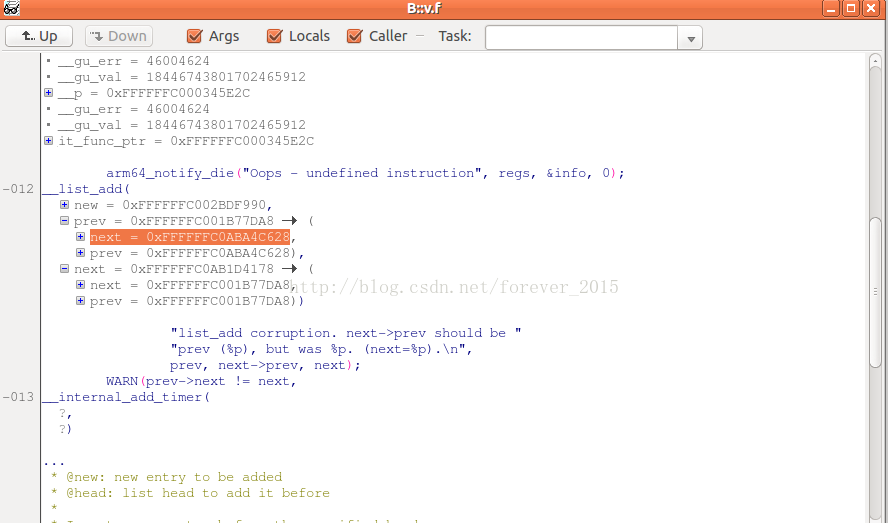This screenshot has height=523, width=888.
Task: Expand prev = 0xFFFFFFC001B77DA8)) child node
Action: (80, 300)
